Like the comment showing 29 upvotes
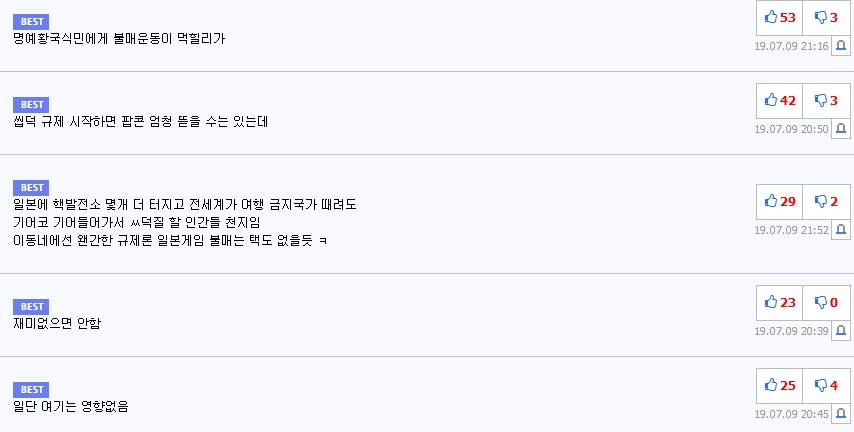 tap(779, 202)
